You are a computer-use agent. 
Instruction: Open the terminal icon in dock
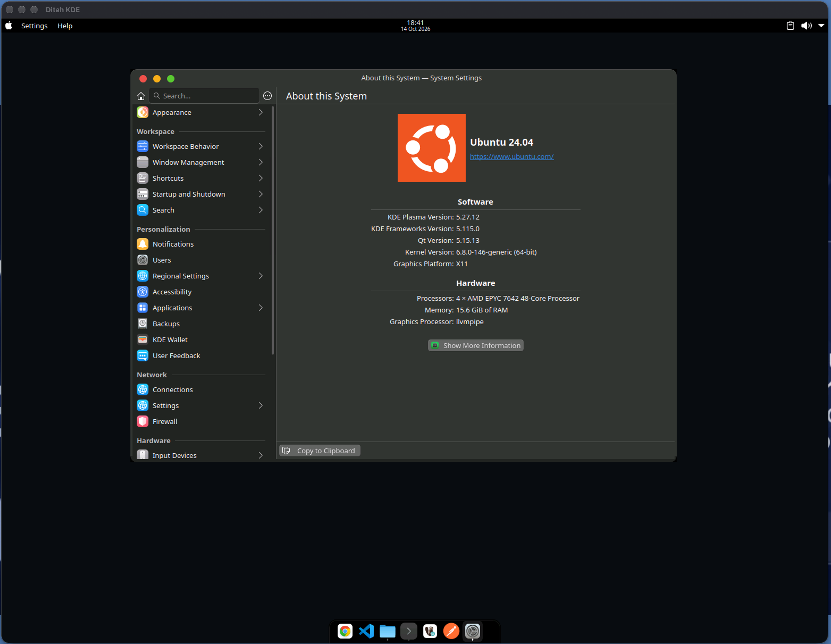point(409,632)
